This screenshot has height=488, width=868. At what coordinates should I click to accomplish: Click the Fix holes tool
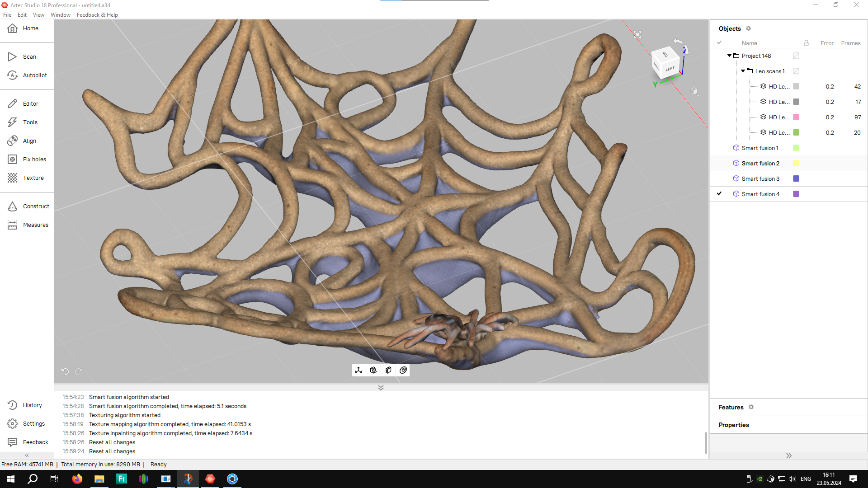point(27,159)
